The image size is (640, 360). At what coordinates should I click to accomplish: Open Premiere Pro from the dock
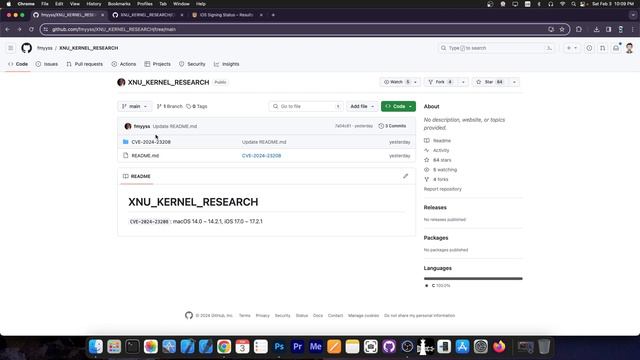coord(298,347)
